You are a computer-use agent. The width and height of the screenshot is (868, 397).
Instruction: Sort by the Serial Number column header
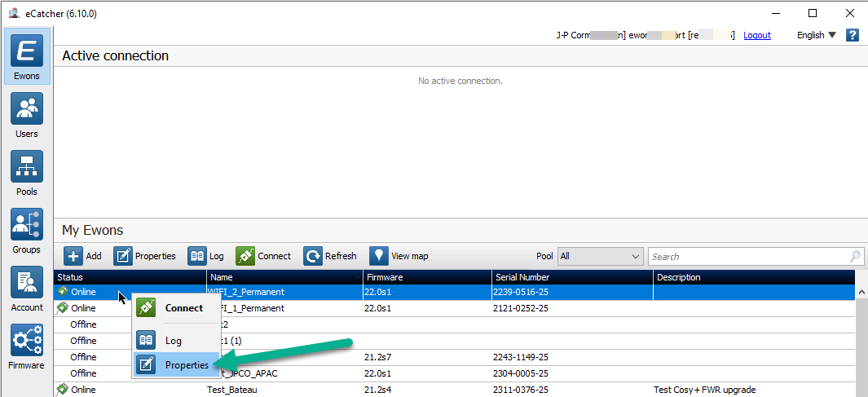click(572, 277)
